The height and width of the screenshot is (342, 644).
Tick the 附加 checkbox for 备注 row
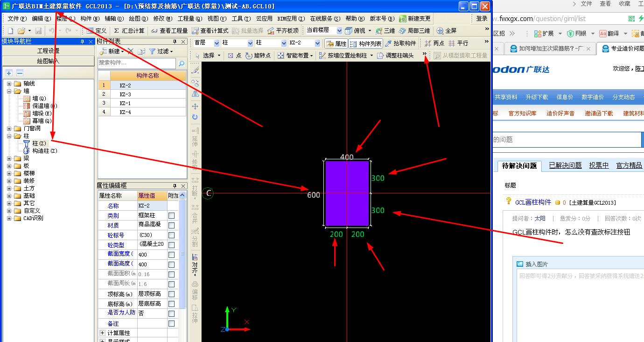click(x=171, y=323)
